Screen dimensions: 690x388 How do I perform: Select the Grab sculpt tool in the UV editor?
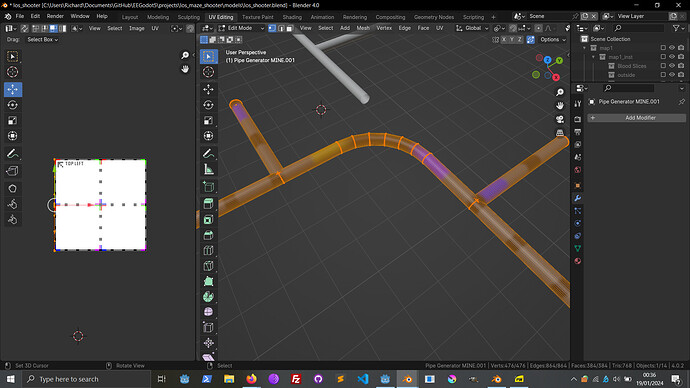tap(12, 188)
